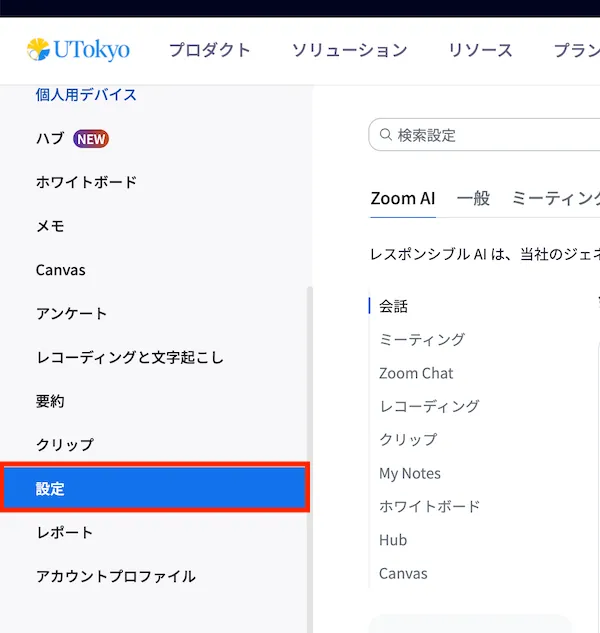The image size is (600, 633).
Task: Open the プロダクト menu
Action: click(210, 50)
